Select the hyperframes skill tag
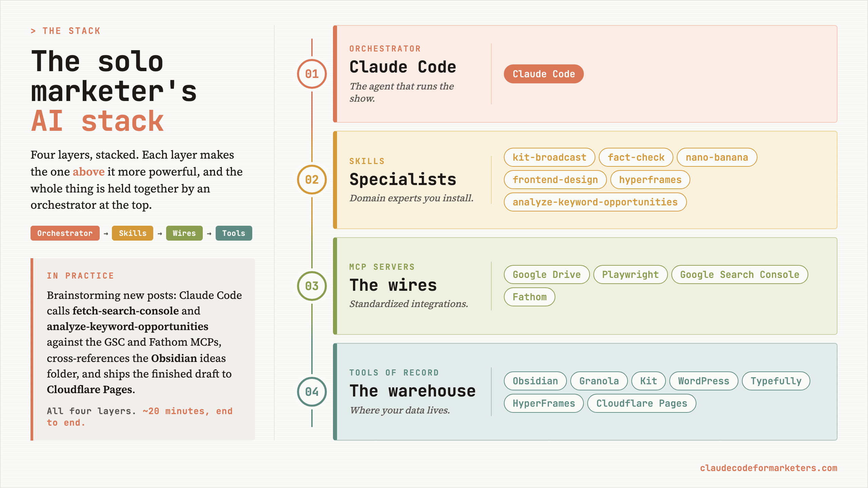Image resolution: width=868 pixels, height=488 pixels. 650,180
